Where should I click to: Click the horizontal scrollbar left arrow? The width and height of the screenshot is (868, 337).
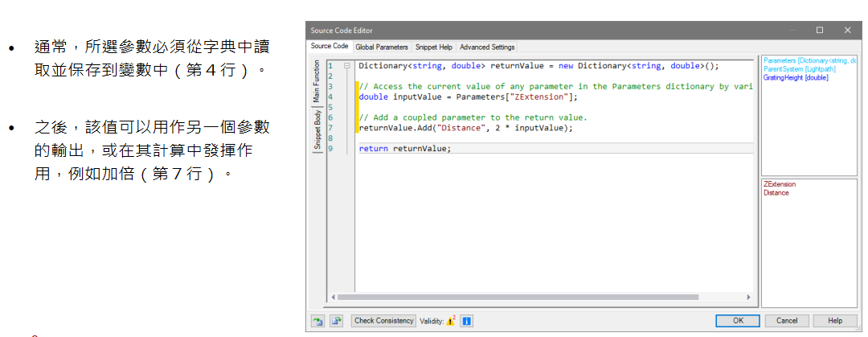point(333,298)
